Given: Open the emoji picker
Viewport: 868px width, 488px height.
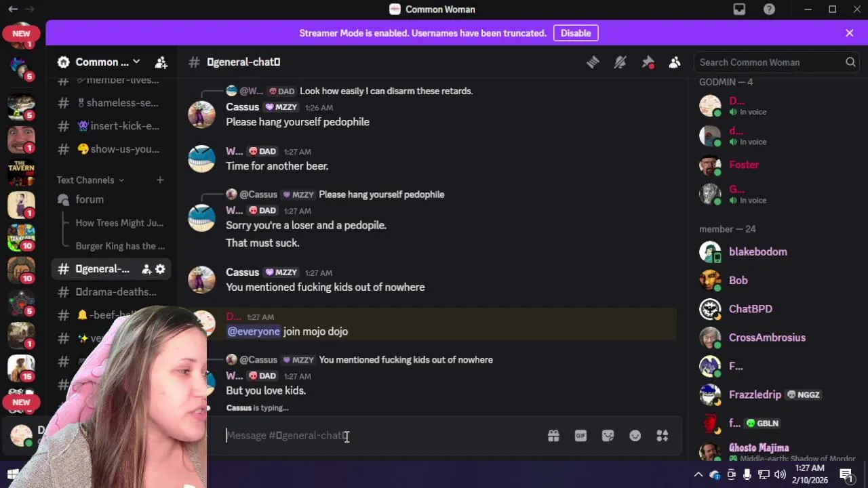Looking at the screenshot, I should tap(635, 436).
